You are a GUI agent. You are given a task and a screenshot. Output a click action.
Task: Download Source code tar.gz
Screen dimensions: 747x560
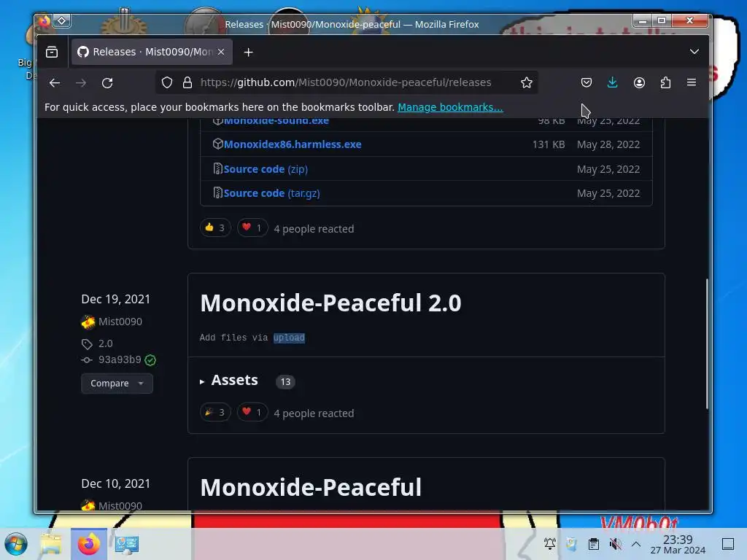click(x=271, y=193)
